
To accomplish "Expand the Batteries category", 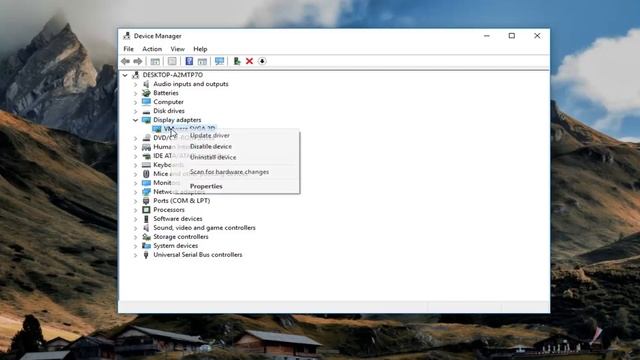I will pos(136,93).
